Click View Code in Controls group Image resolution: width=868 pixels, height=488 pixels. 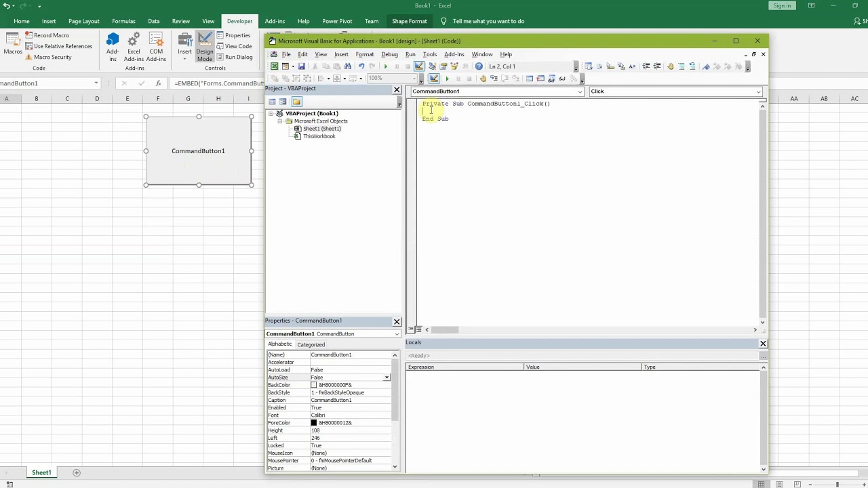click(234, 46)
